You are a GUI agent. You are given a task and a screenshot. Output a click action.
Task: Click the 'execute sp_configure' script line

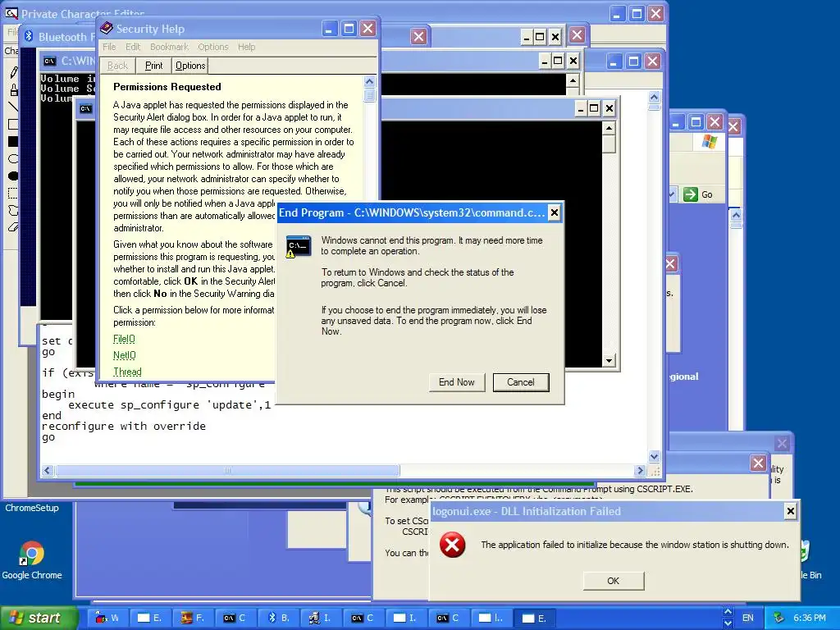169,405
